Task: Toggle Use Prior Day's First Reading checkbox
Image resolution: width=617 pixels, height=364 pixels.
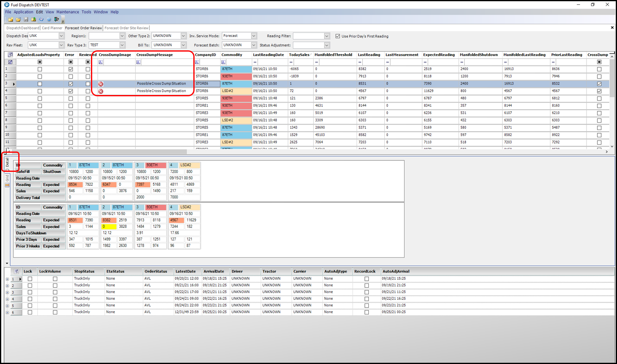Action: [338, 36]
